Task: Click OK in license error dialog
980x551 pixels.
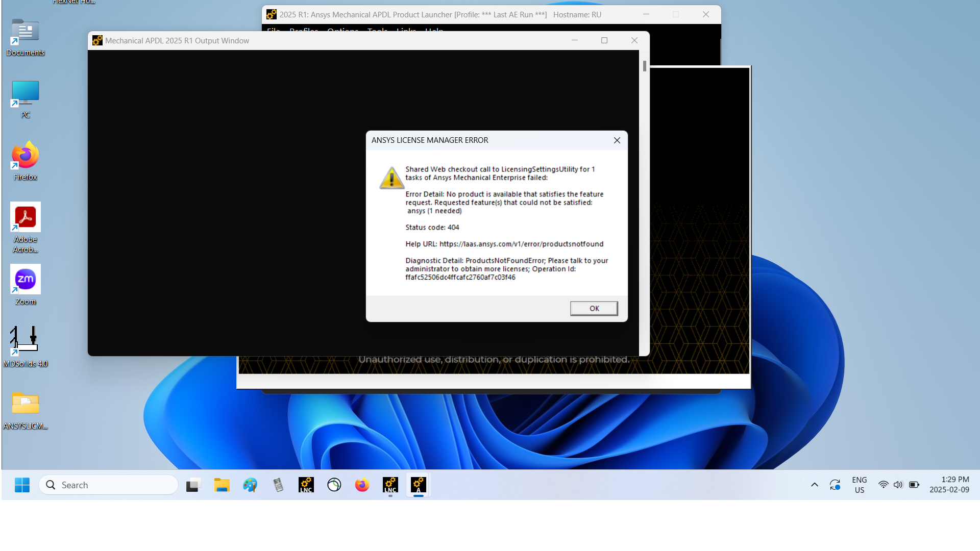Action: (594, 308)
